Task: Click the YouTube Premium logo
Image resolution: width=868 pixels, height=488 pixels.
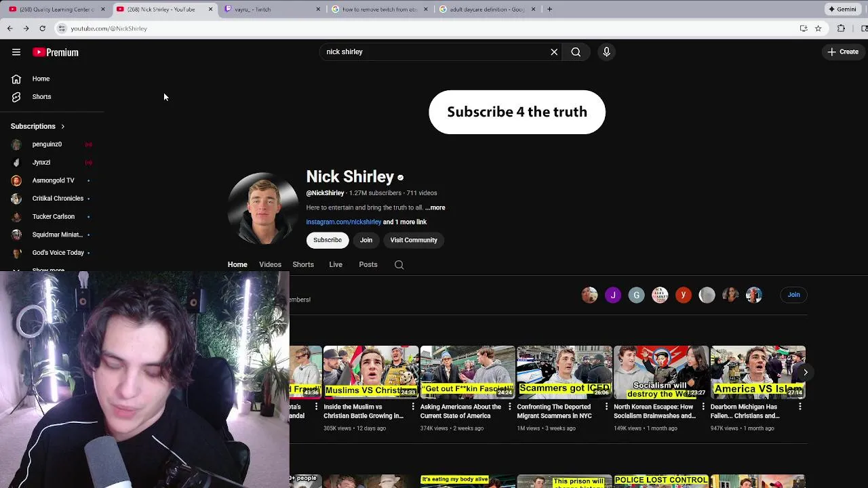Action: [x=56, y=52]
